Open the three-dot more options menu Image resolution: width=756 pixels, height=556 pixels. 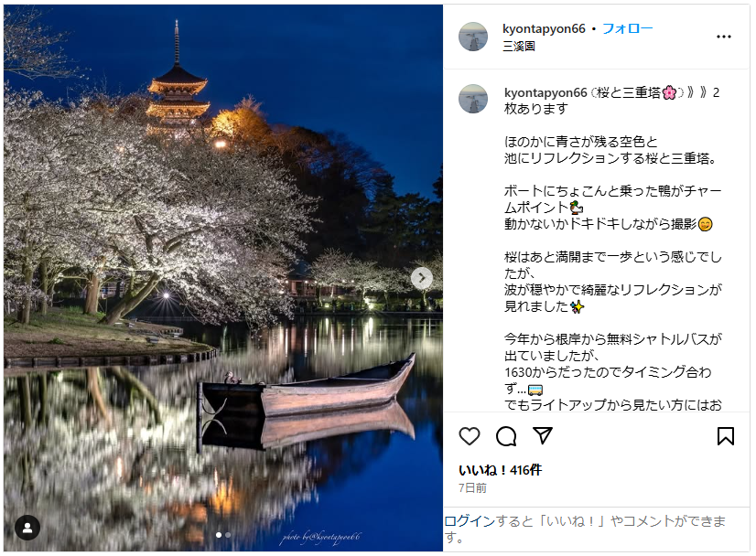pos(724,37)
